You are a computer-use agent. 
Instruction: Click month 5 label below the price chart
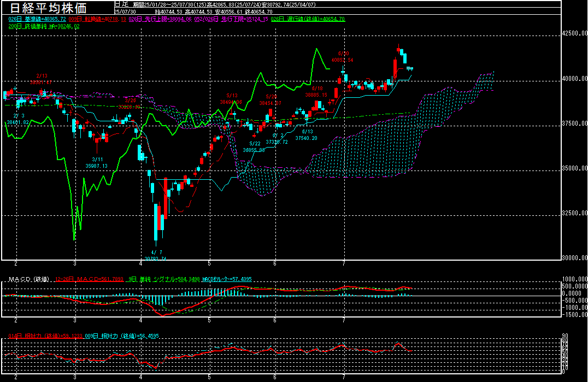(209, 263)
